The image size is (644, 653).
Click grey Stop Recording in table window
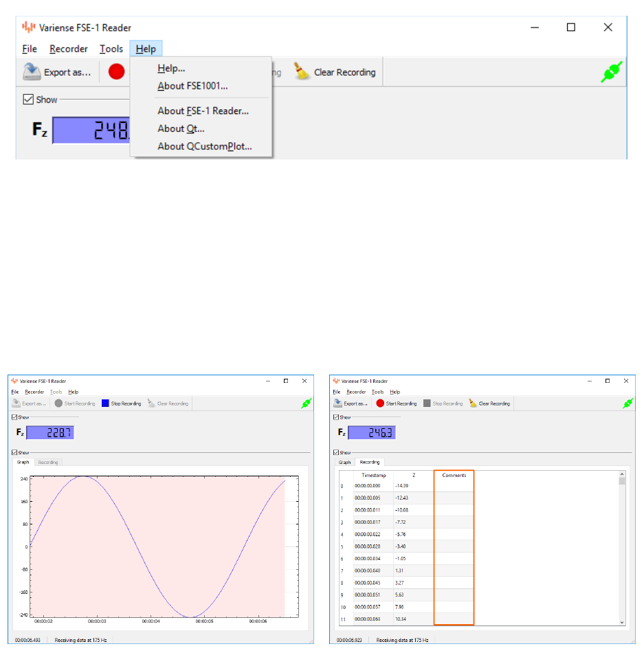click(x=427, y=403)
